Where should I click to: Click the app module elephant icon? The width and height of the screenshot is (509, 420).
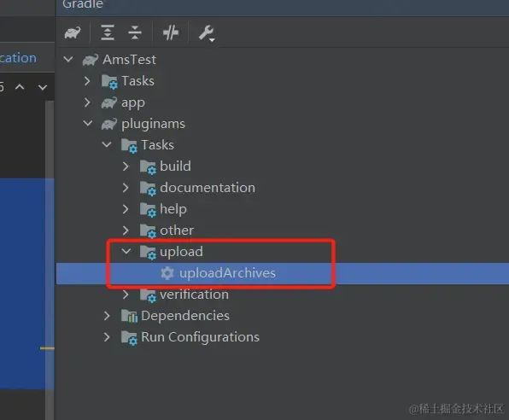pyautogui.click(x=109, y=102)
